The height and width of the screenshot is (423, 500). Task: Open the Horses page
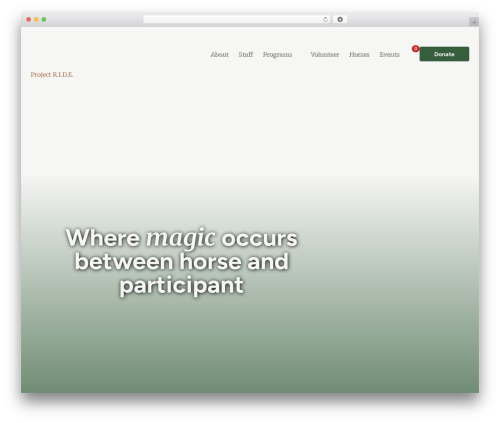pyautogui.click(x=359, y=54)
